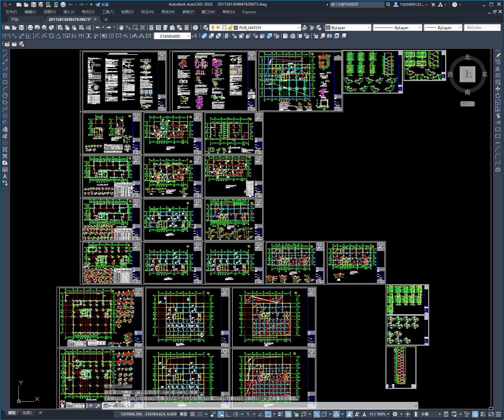Click the keyword search input field
Viewport: 504px width, 420px height.
coord(357,5)
